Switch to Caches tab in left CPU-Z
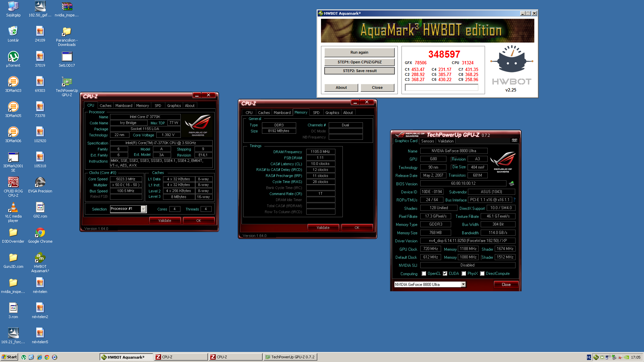Image resolution: width=644 pixels, height=362 pixels. [106, 106]
